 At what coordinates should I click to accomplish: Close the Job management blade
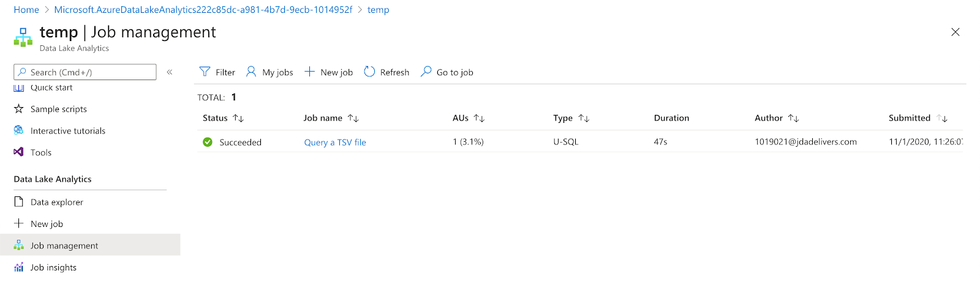point(956,32)
